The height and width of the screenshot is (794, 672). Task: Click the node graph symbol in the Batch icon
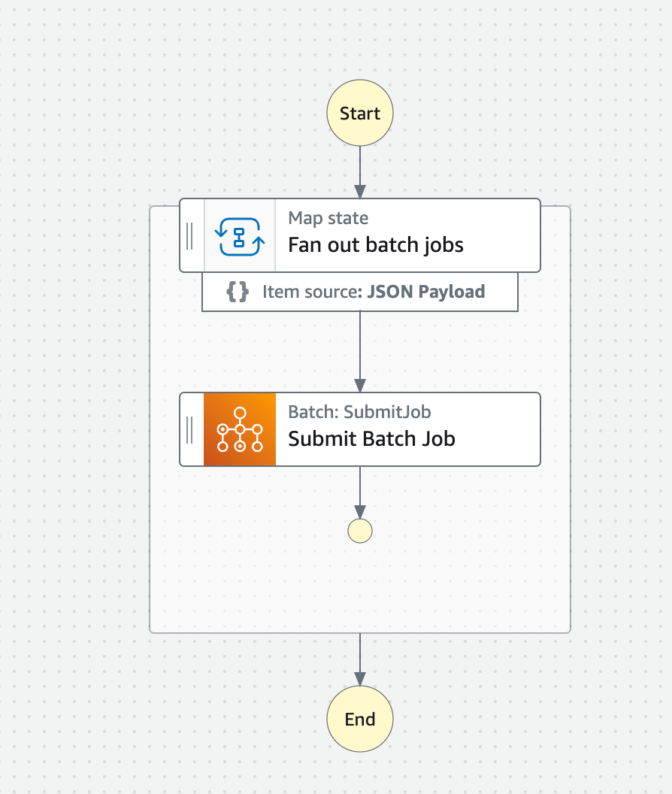pos(240,429)
